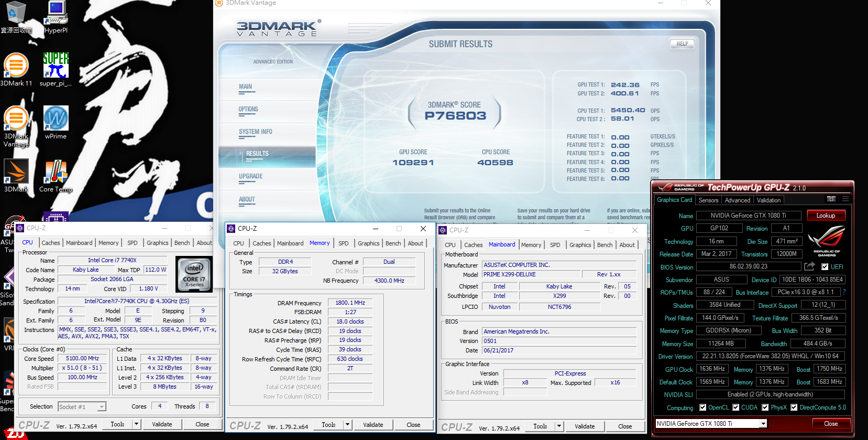The width and height of the screenshot is (868, 440).
Task: Expand the Tools arrow in the CPU-Z CPU window
Action: pos(137,424)
